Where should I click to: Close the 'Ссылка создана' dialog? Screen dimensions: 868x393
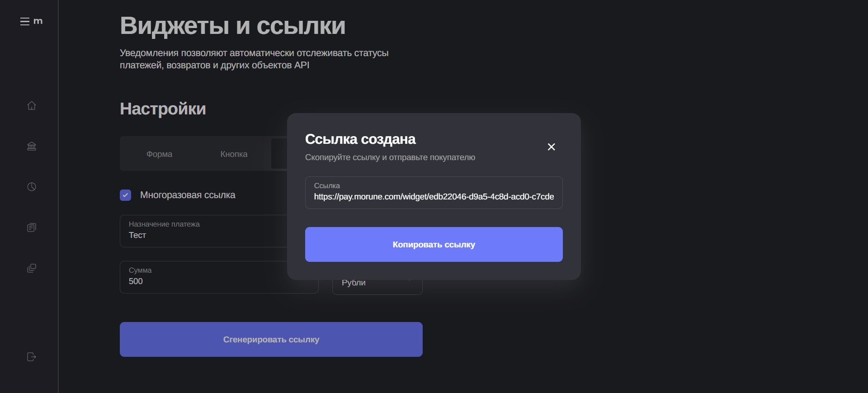click(551, 147)
